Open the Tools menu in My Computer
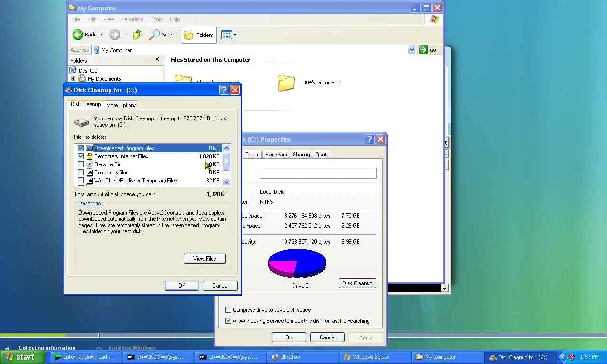Screen dimensions: 607x364 (156, 19)
